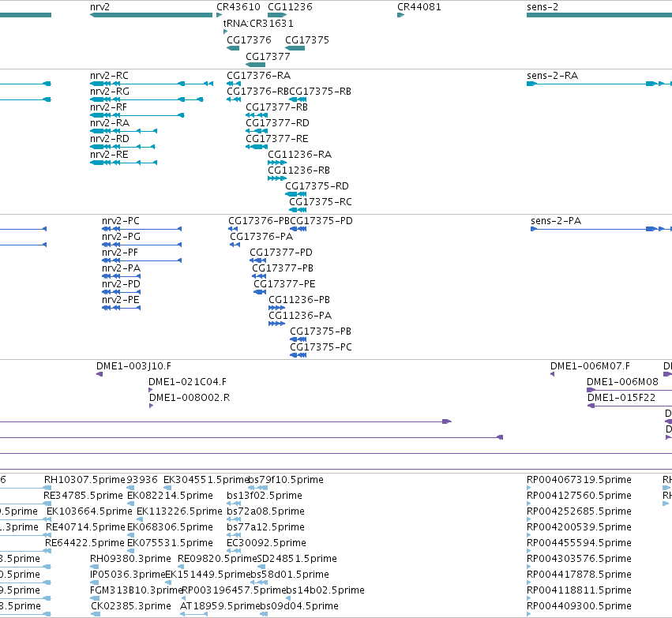Click EST CK02385.3prime
This screenshot has width=672, height=618.
click(131, 606)
